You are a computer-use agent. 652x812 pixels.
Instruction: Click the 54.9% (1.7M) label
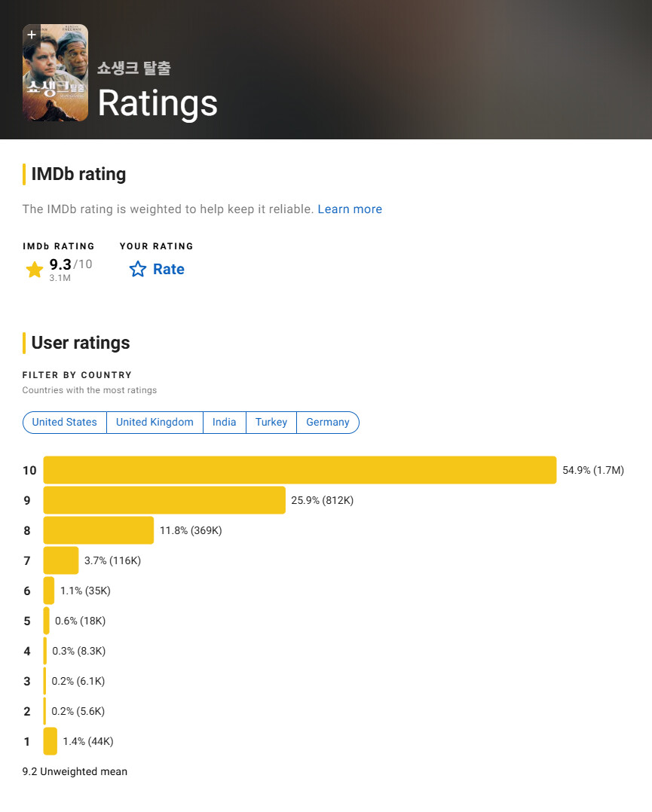click(x=593, y=471)
